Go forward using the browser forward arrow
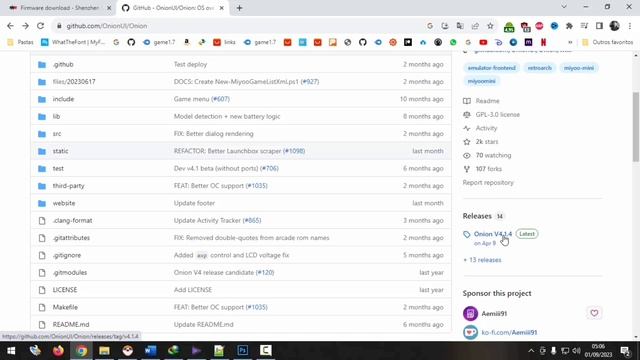This screenshot has height=360, width=640. click(x=25, y=26)
